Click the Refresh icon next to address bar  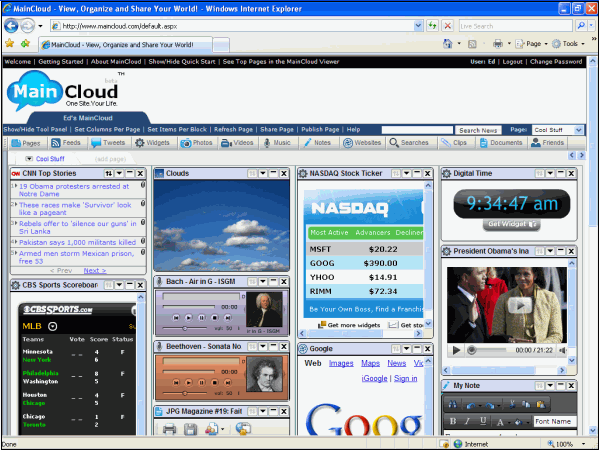click(432, 26)
